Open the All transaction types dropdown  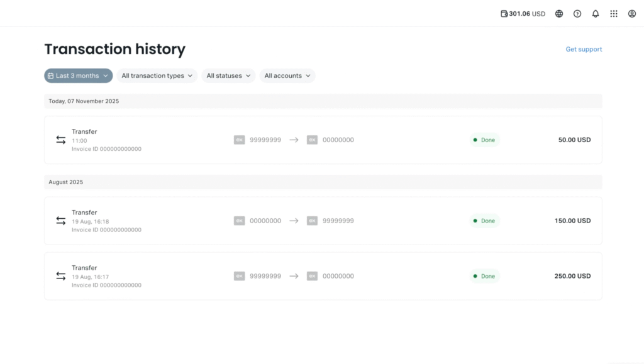pos(157,76)
